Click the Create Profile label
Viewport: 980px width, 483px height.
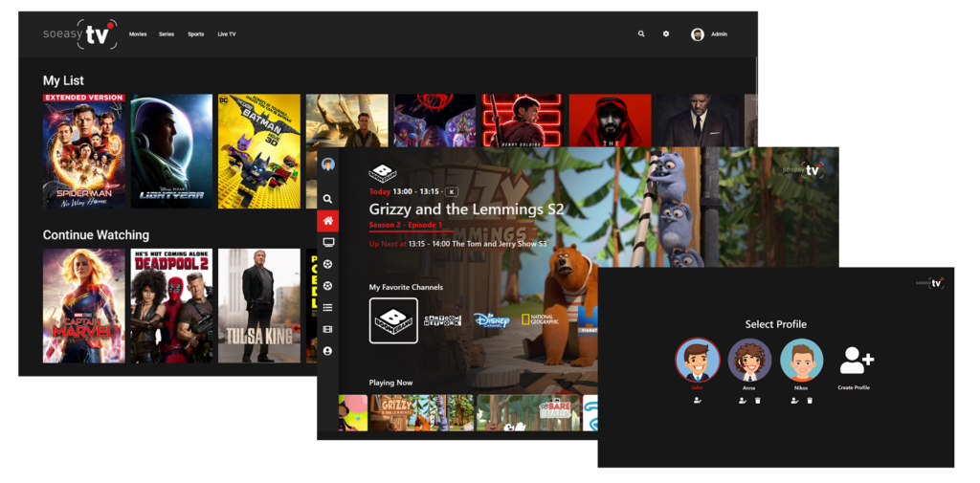pyautogui.click(x=854, y=388)
